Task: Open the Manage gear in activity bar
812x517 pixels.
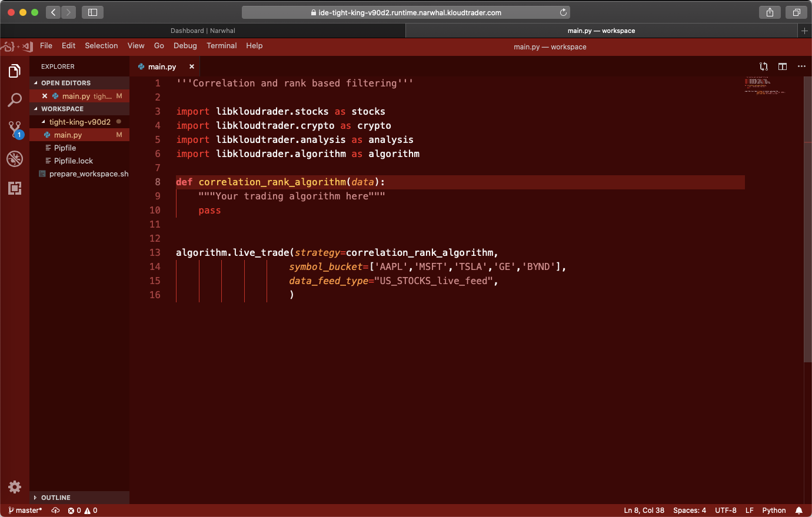Action: (x=15, y=487)
